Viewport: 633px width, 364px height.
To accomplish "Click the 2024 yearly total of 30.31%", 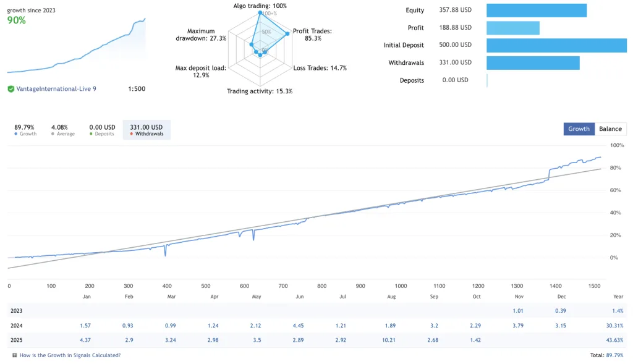I will pos(614,326).
